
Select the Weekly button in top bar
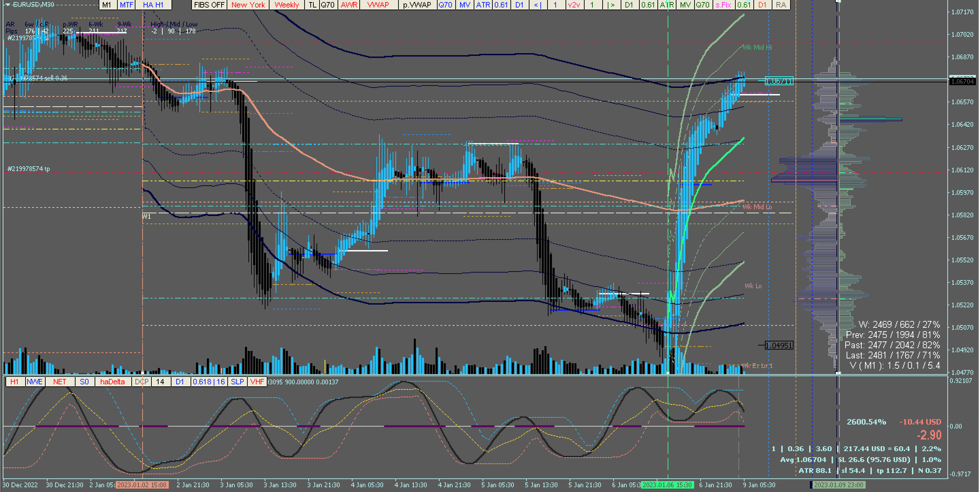287,5
